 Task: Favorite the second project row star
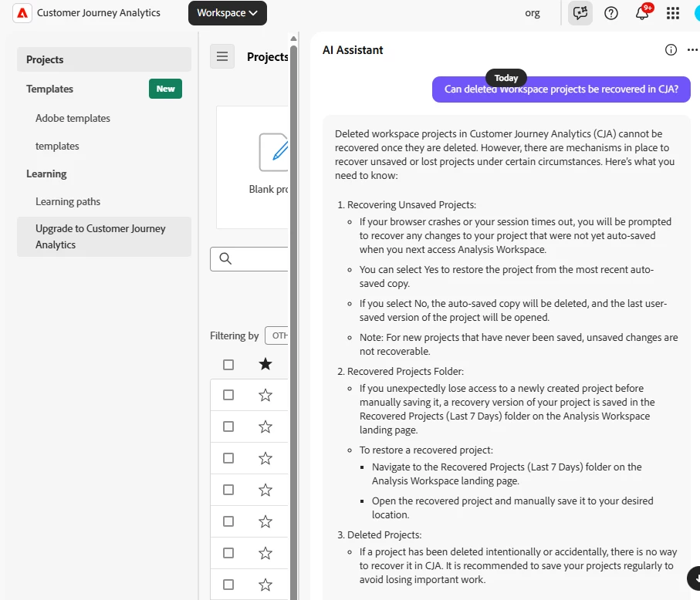265,427
